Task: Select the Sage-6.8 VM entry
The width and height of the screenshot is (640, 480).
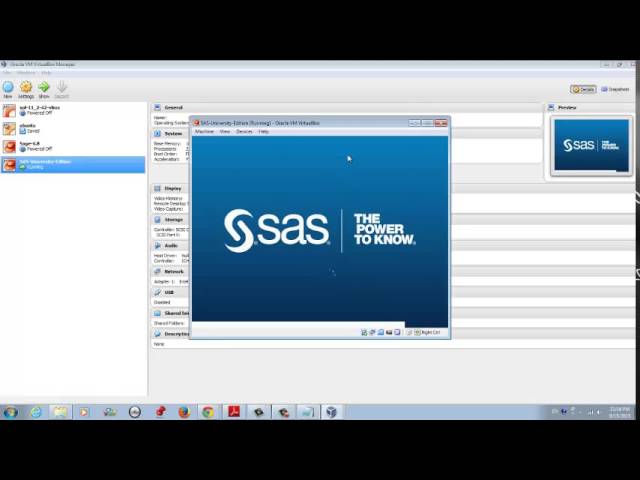Action: coord(73,146)
